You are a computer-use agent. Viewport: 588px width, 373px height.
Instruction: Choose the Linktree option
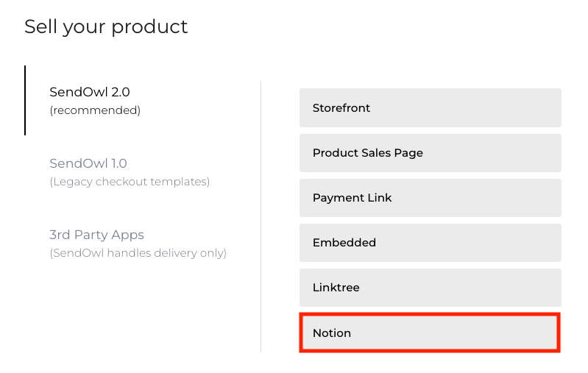pos(430,288)
